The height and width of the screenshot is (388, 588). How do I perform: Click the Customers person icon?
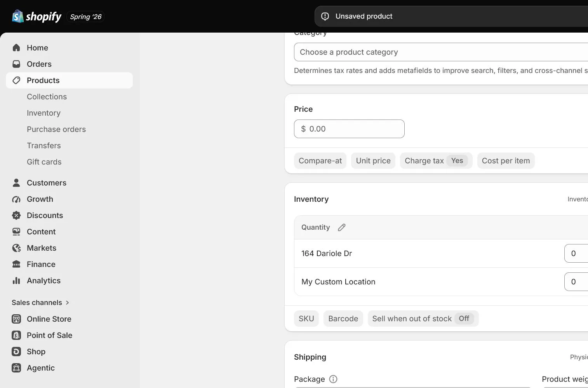(16, 183)
